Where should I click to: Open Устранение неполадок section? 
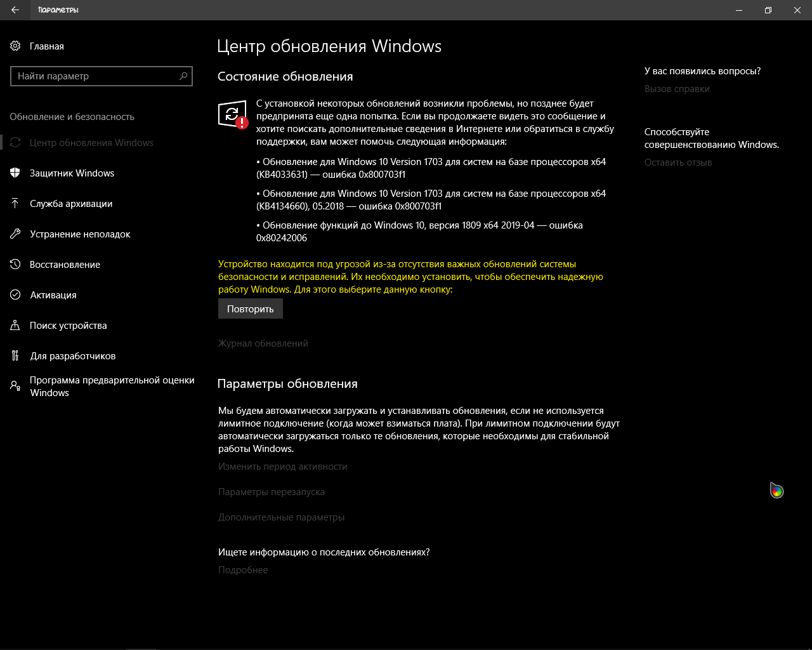(x=80, y=234)
